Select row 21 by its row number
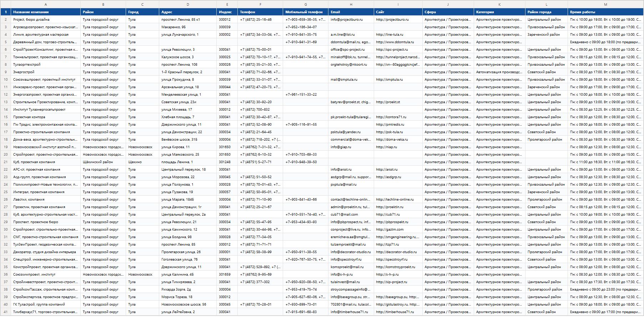The height and width of the screenshot is (322, 644). [6, 162]
